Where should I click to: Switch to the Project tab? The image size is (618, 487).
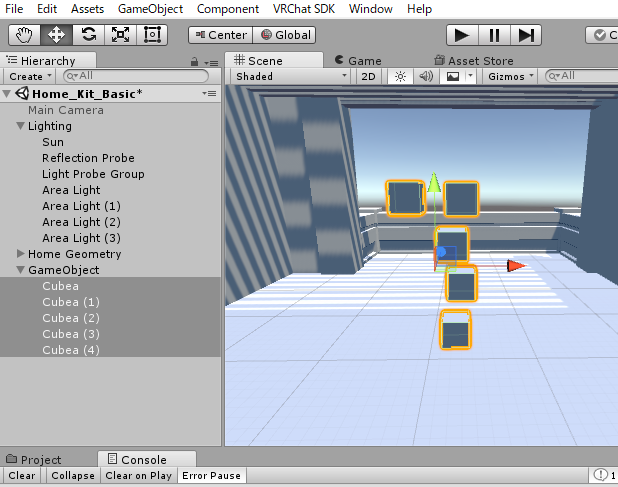pos(34,459)
